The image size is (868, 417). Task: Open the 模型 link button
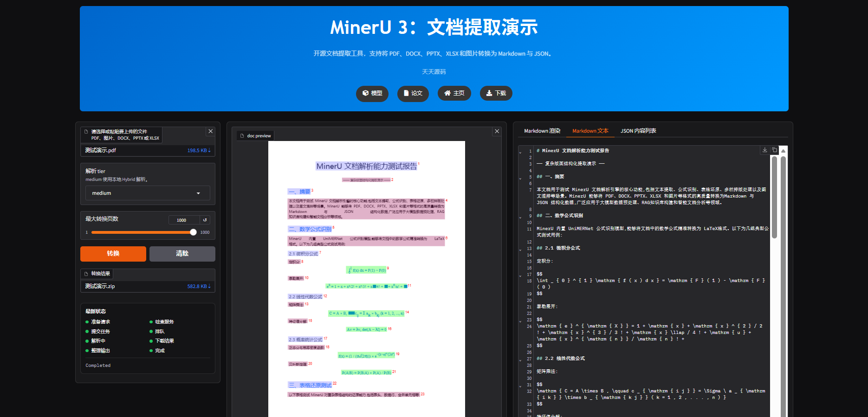372,93
